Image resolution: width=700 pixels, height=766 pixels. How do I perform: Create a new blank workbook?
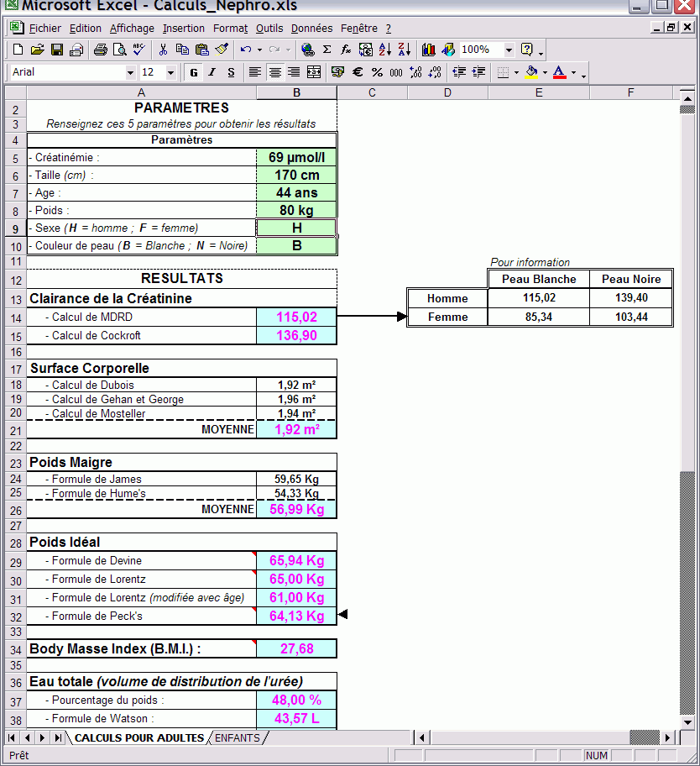coord(18,50)
